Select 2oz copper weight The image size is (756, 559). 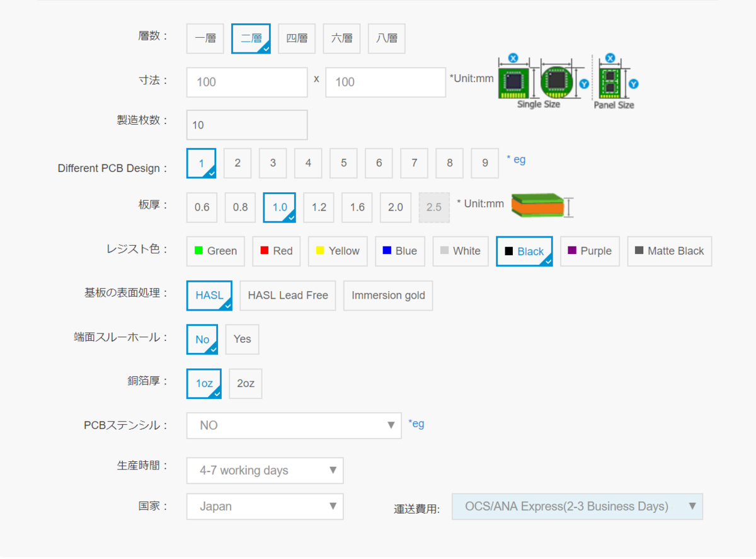pos(246,384)
